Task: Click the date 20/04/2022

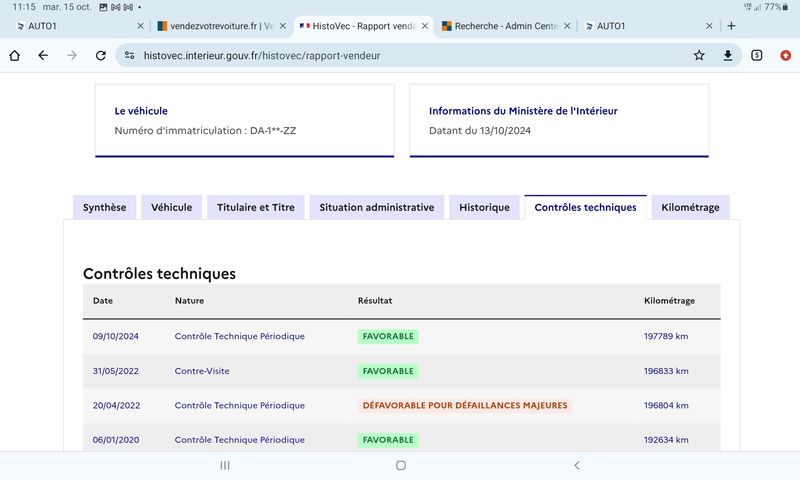Action: [x=116, y=406]
